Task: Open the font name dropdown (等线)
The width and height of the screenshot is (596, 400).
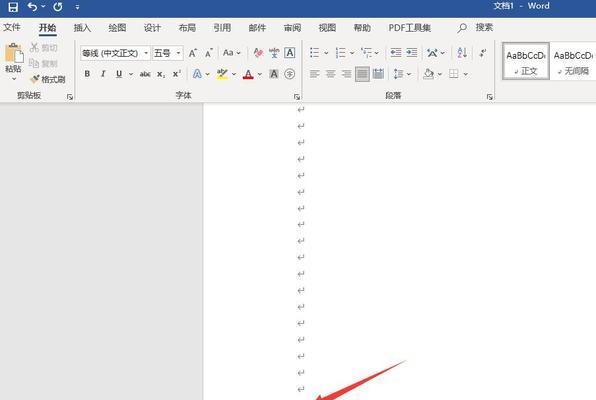Action: tap(146, 53)
